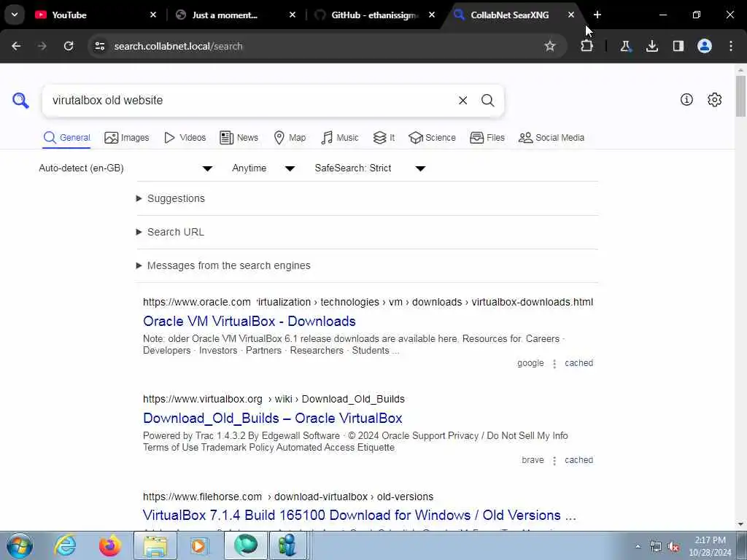Open the media player taskbar icon
The height and width of the screenshot is (560, 747).
pyautogui.click(x=200, y=545)
